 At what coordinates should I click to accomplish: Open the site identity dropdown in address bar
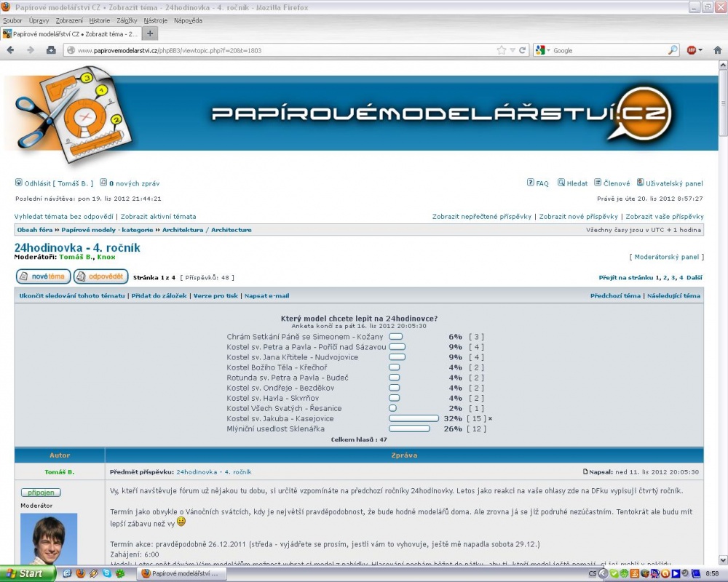(x=71, y=50)
